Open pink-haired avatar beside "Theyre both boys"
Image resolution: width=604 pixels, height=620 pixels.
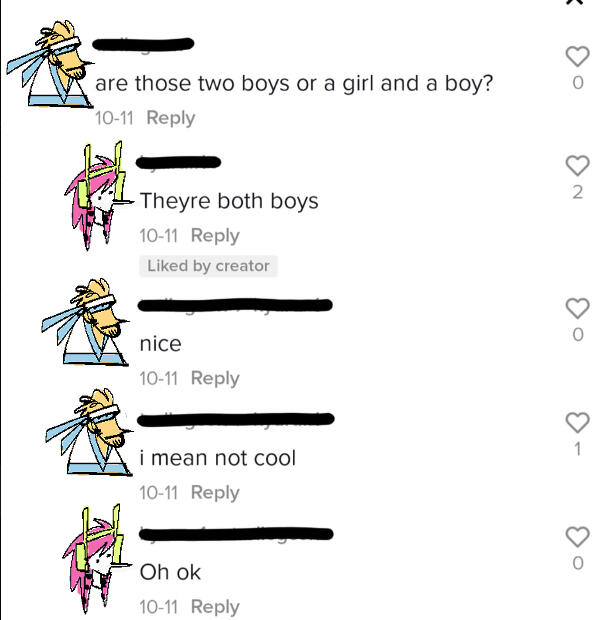[98, 196]
